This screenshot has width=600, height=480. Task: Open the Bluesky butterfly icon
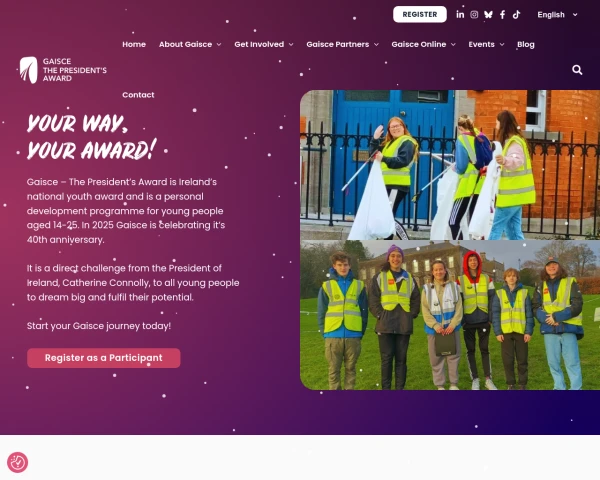pos(488,15)
